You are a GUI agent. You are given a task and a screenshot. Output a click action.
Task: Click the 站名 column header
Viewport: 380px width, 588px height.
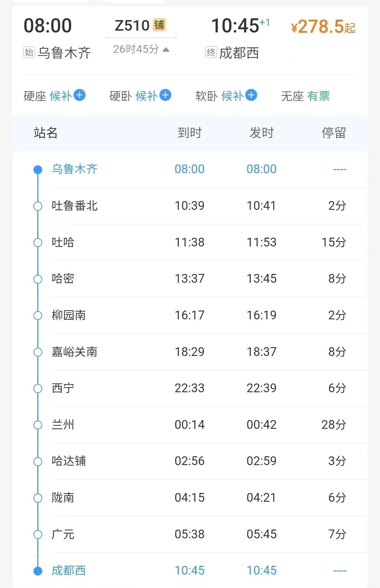tap(45, 133)
